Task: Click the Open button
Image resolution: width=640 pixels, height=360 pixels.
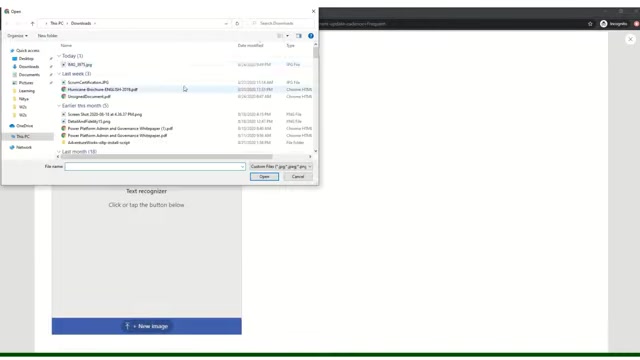Action: pyautogui.click(x=264, y=177)
